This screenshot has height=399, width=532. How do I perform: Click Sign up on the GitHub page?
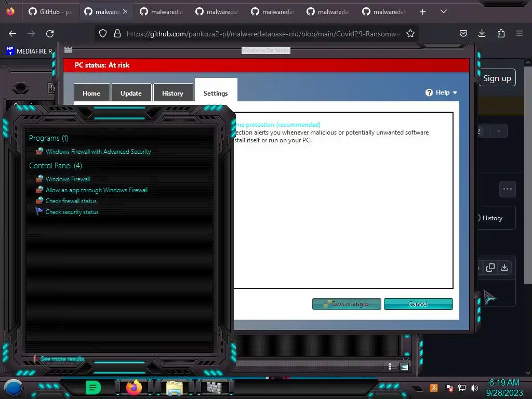coord(497,78)
